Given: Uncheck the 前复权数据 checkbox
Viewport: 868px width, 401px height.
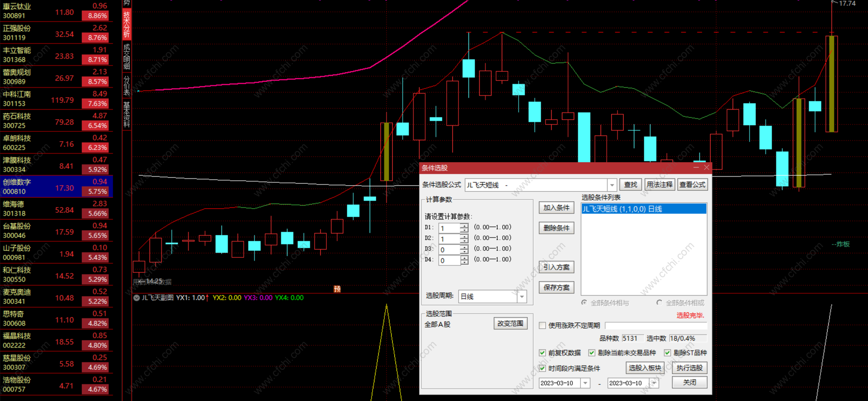Looking at the screenshot, I should coord(542,353).
